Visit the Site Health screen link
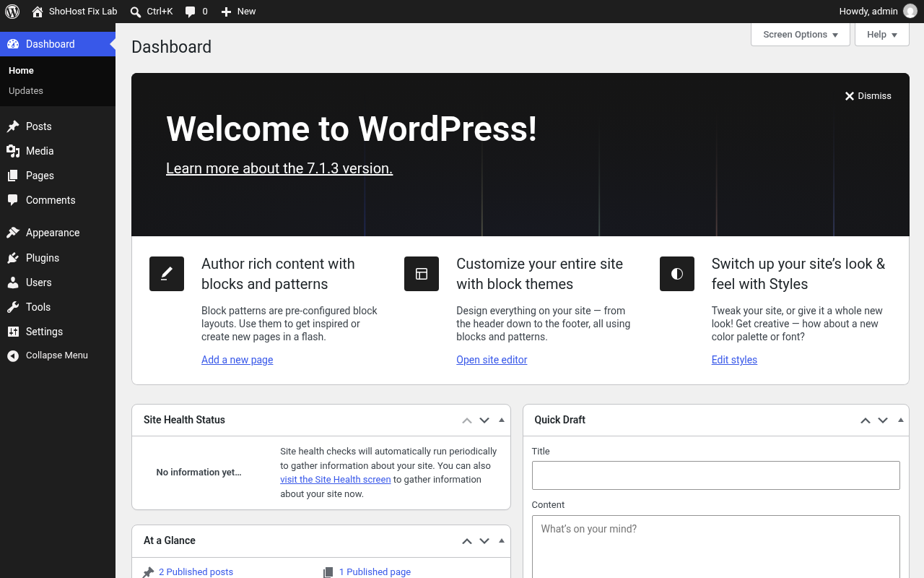This screenshot has height=578, width=924. (x=336, y=479)
